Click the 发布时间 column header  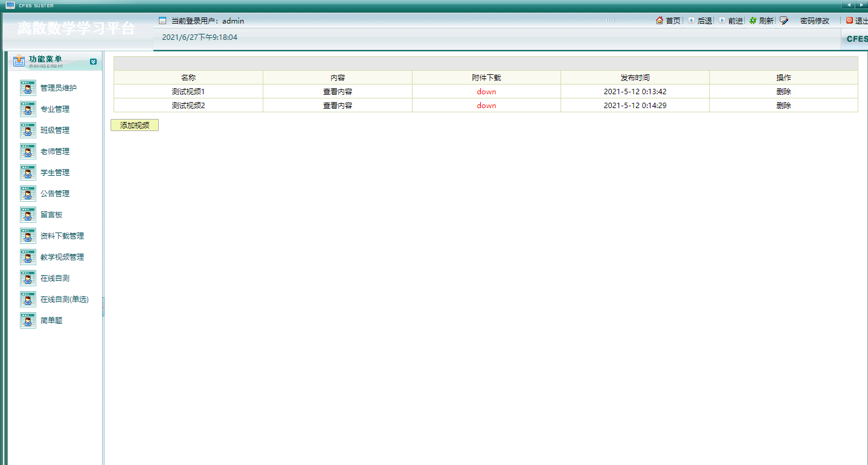click(x=635, y=78)
